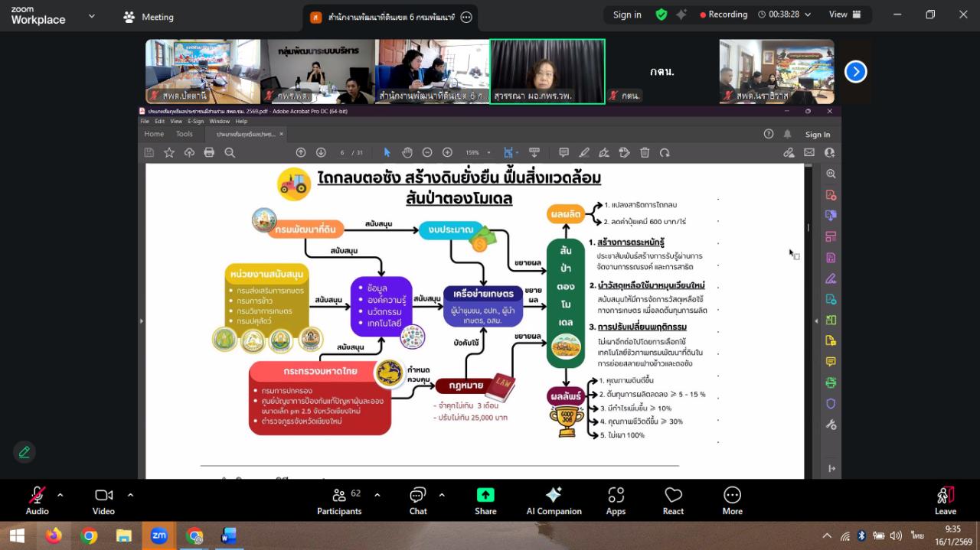This screenshot has height=550, width=980.
Task: Print the PDF using the printer icon
Action: pos(208,152)
